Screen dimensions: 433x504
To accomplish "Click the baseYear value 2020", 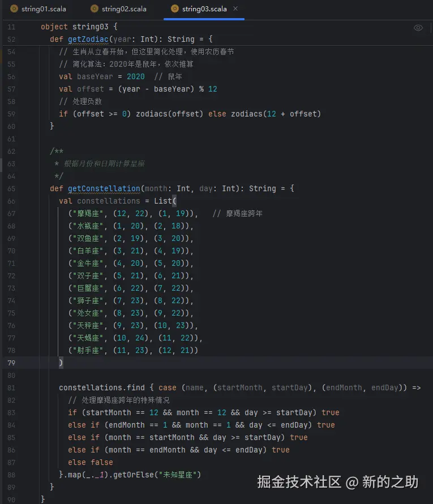I will pyautogui.click(x=135, y=76).
